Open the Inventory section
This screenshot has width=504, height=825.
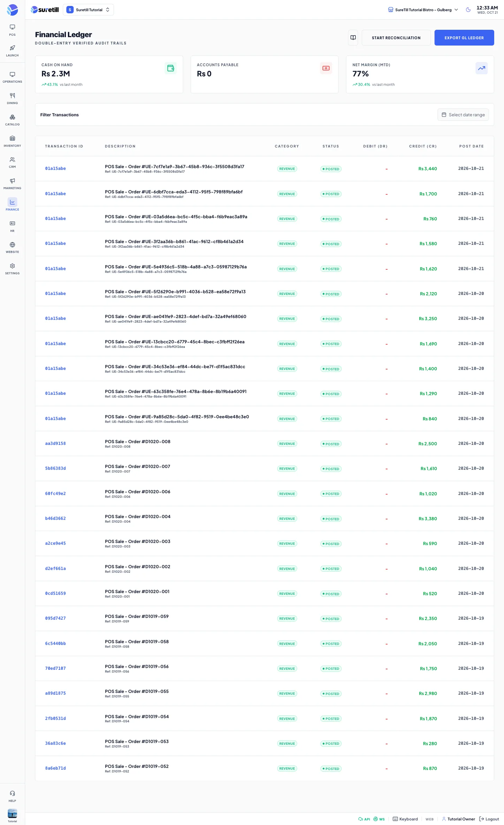(x=12, y=142)
